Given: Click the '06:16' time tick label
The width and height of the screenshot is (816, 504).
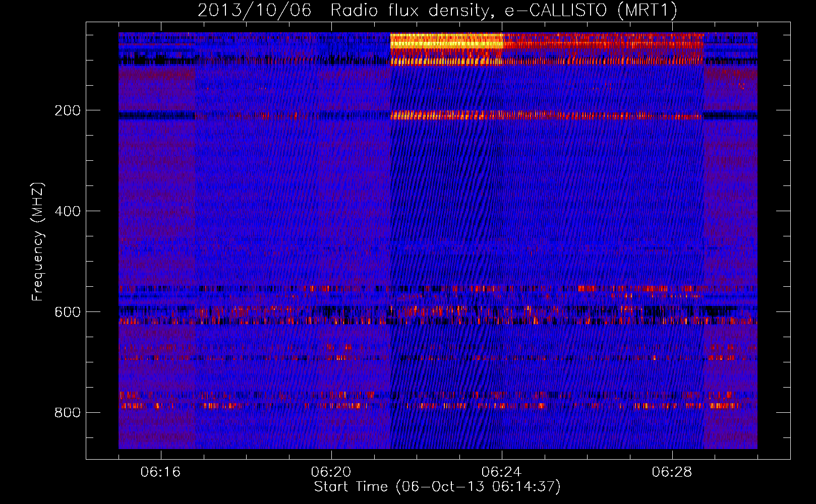Looking at the screenshot, I should 160,472.
